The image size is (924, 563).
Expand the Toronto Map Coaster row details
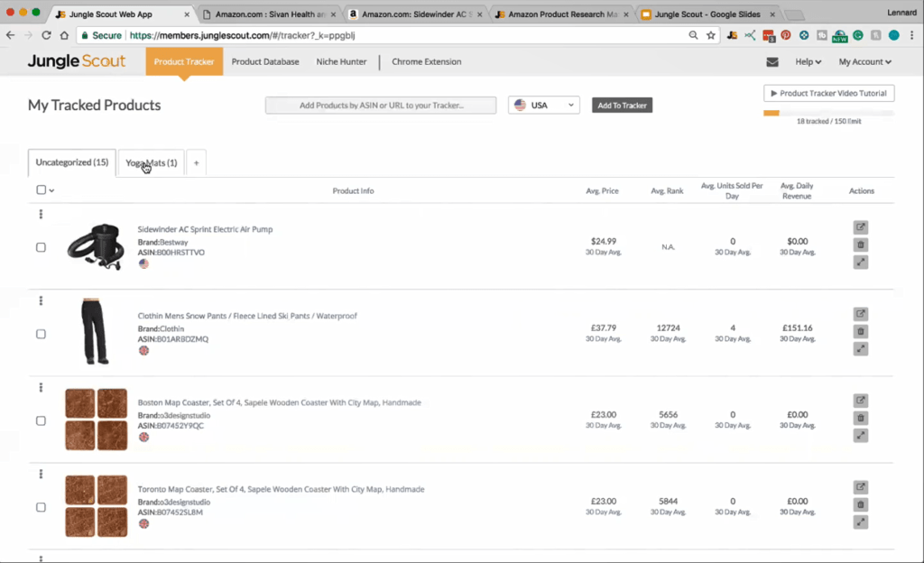[860, 522]
